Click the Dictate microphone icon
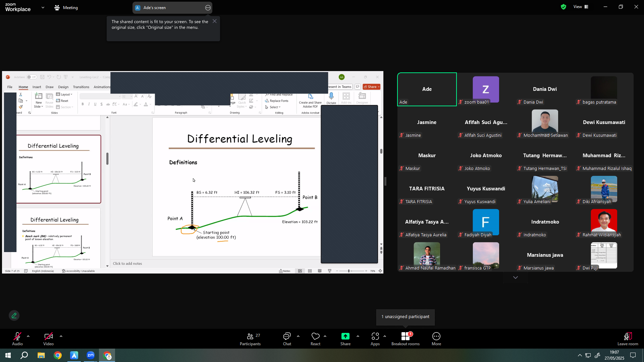This screenshot has height=362, width=644. pyautogui.click(x=331, y=97)
